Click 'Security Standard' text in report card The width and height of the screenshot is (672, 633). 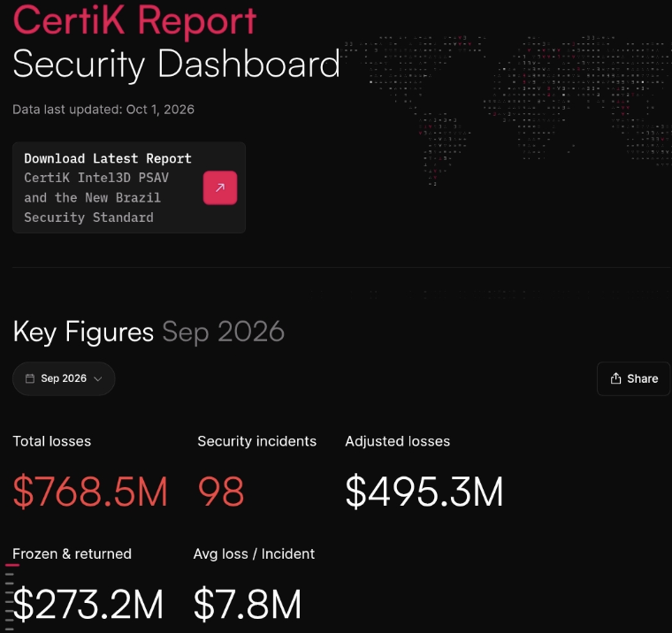[x=88, y=217]
